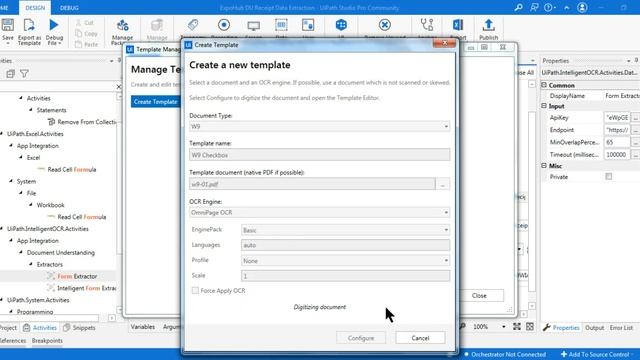The width and height of the screenshot is (640, 360).
Task: Click the Paste command
Action: pyautogui.click(x=87, y=44)
